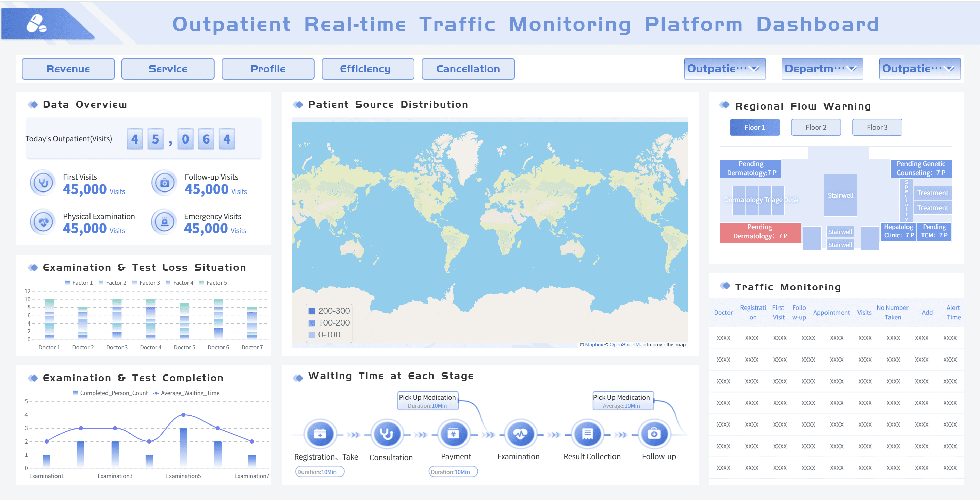This screenshot has width=980, height=500.
Task: Select the 200-300 map legend swatch
Action: 312,311
